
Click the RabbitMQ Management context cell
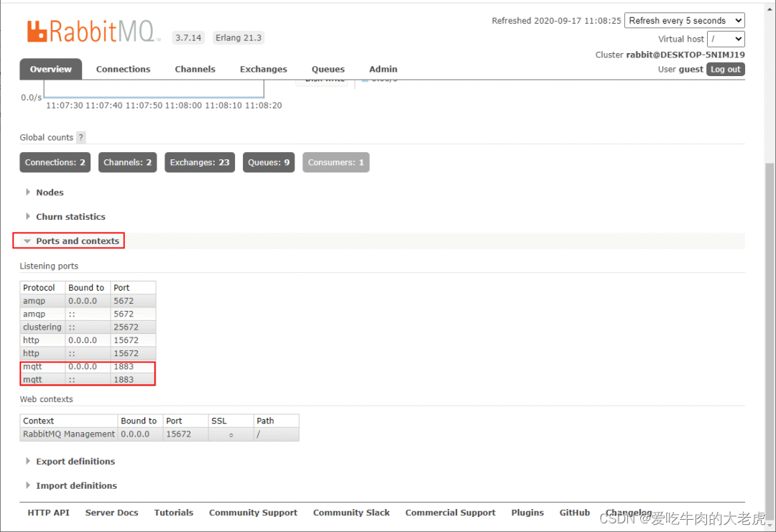tap(69, 434)
